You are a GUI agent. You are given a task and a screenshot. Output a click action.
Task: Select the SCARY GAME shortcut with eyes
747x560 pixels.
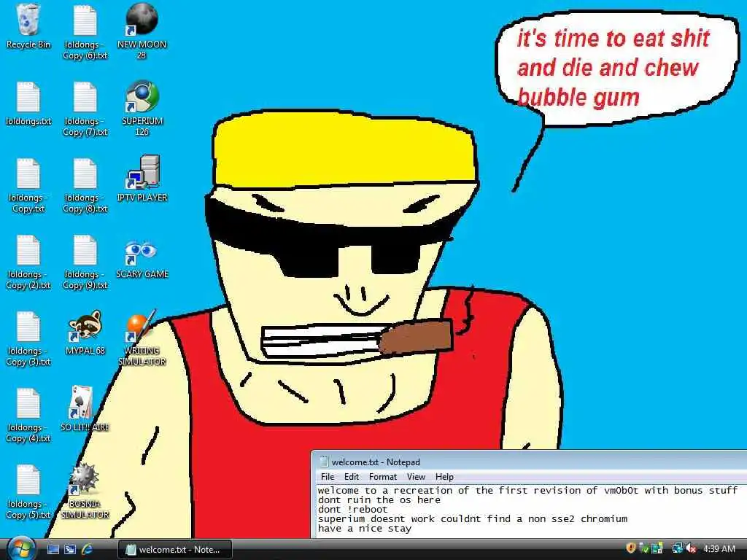tap(142, 259)
